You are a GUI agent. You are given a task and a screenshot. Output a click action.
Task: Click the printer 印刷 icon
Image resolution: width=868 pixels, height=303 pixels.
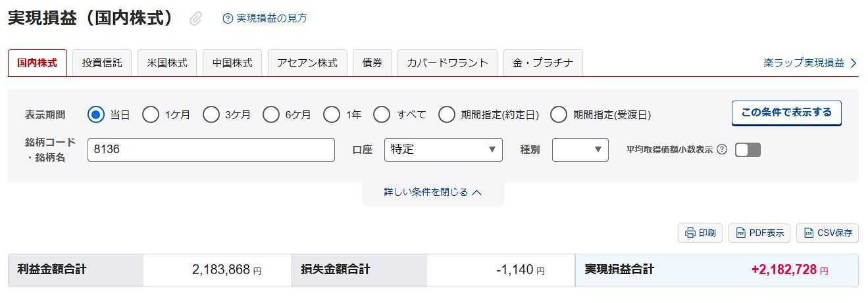click(x=690, y=233)
